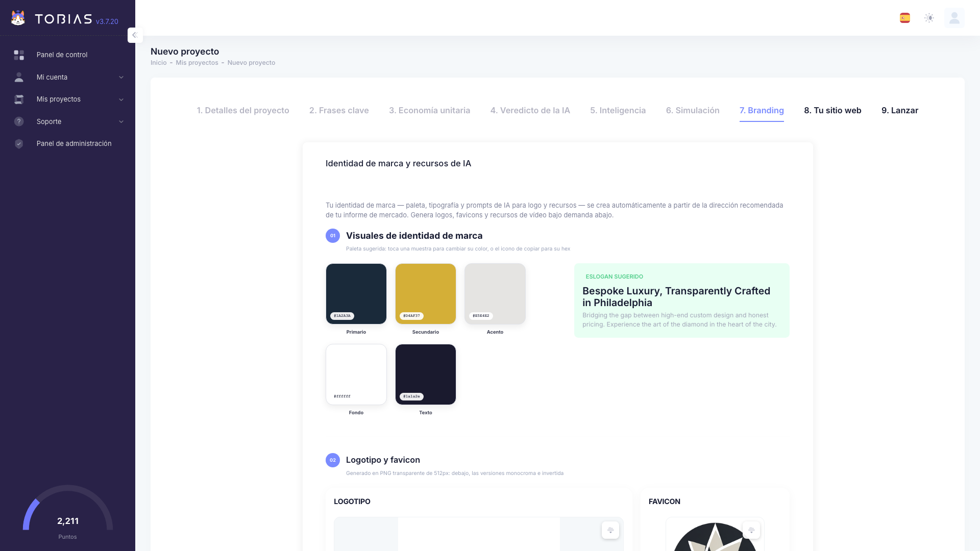Change language via the Spanish flag icon
Viewport: 980px width, 551px height.
click(905, 18)
